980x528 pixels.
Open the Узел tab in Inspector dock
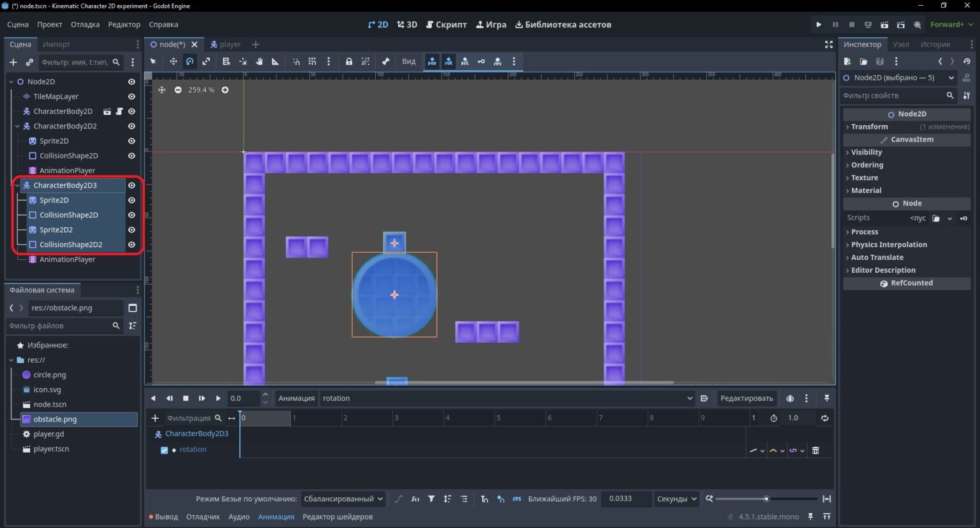pyautogui.click(x=901, y=44)
